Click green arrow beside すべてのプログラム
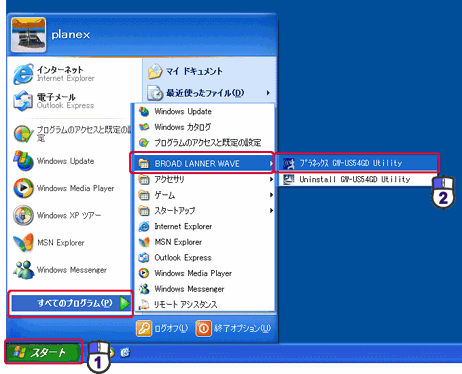The height and width of the screenshot is (374, 462). 125,303
